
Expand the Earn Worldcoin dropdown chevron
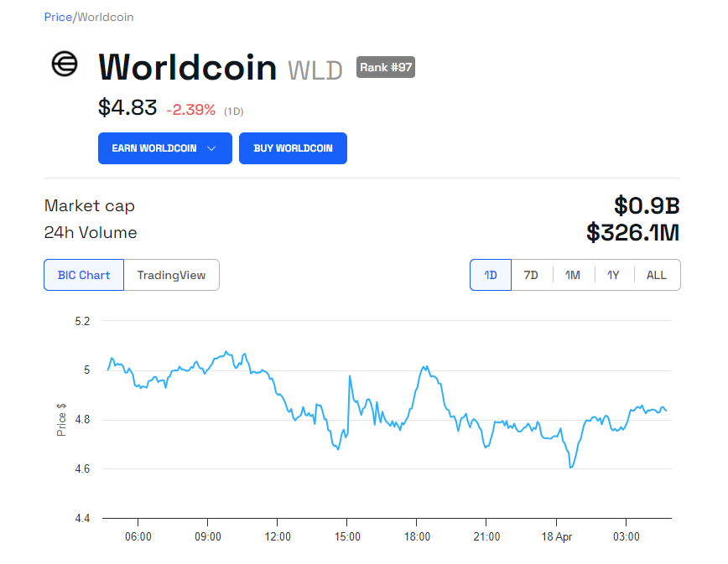211,148
